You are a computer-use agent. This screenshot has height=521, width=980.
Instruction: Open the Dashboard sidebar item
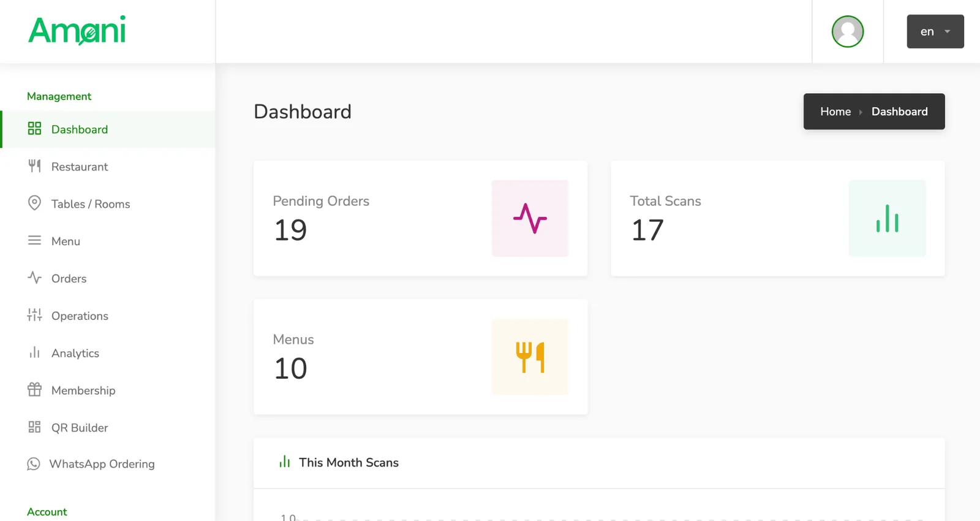pyautogui.click(x=108, y=129)
